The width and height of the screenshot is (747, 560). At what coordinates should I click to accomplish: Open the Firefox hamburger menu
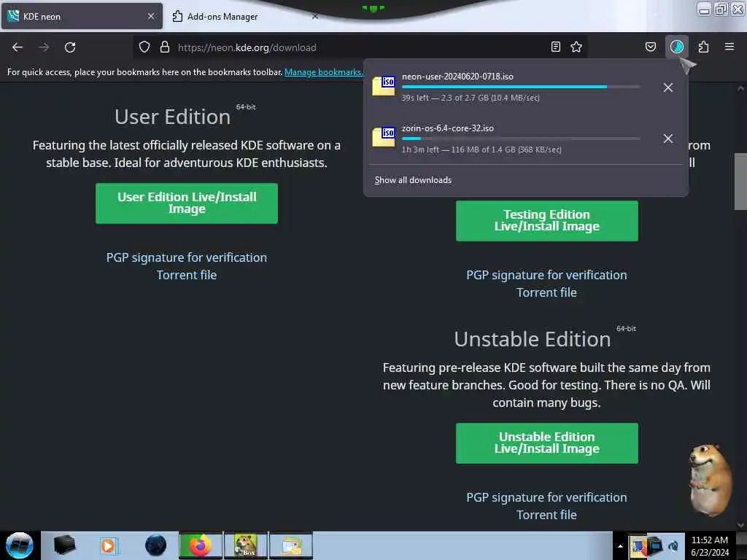729,47
